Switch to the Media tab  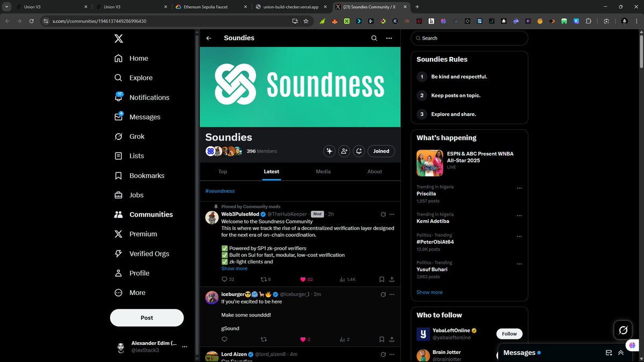click(x=323, y=172)
